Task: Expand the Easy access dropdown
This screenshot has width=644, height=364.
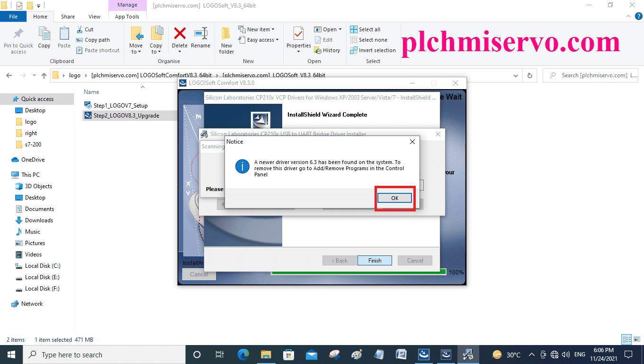Action: (x=258, y=40)
